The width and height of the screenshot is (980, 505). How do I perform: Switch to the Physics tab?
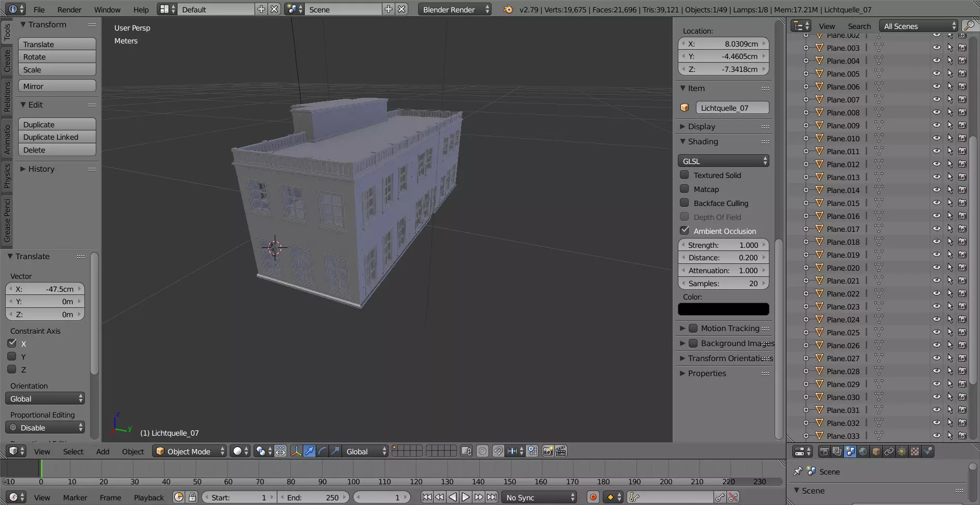(x=7, y=176)
